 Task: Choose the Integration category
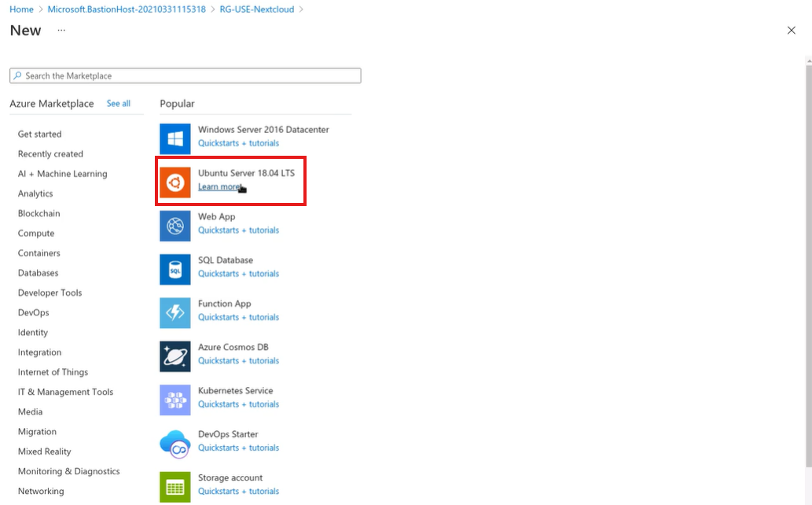pyautogui.click(x=39, y=352)
